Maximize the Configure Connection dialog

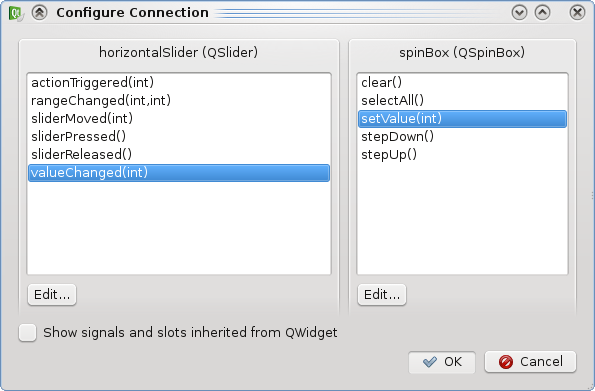pos(543,13)
